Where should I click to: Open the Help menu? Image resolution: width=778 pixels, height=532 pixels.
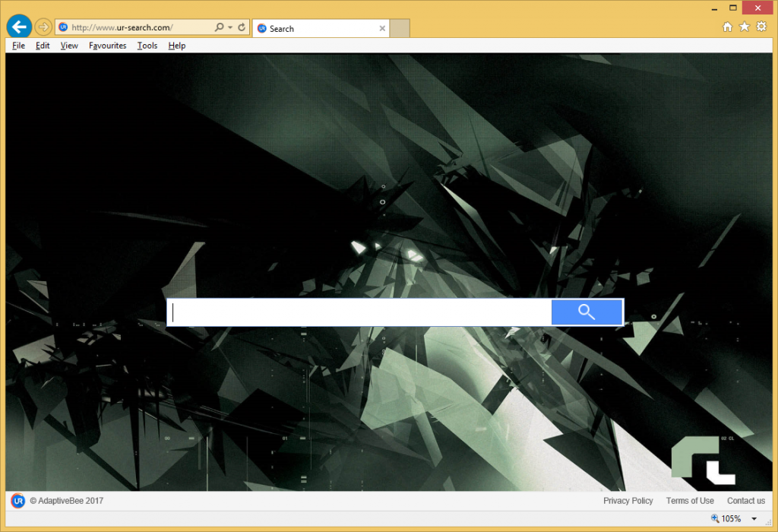coord(176,46)
